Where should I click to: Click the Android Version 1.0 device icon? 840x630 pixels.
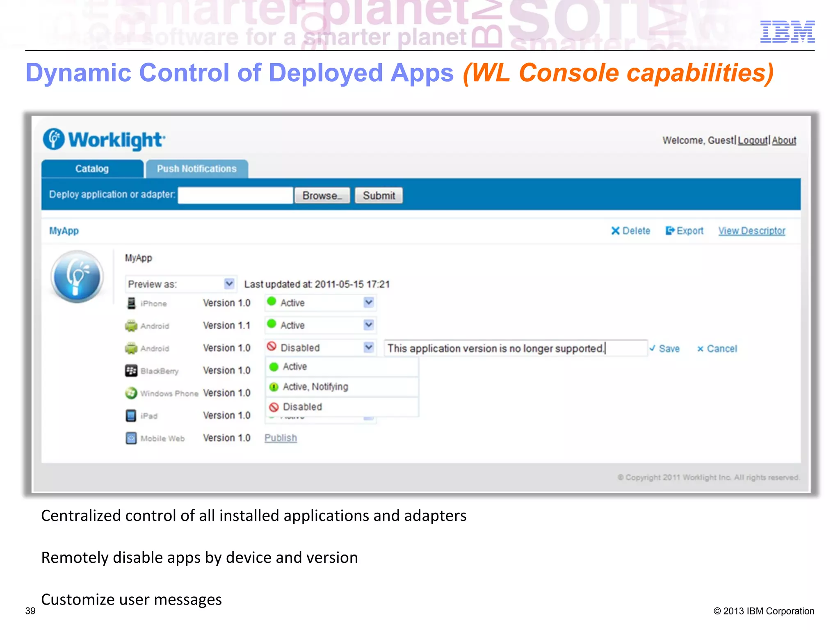point(131,348)
